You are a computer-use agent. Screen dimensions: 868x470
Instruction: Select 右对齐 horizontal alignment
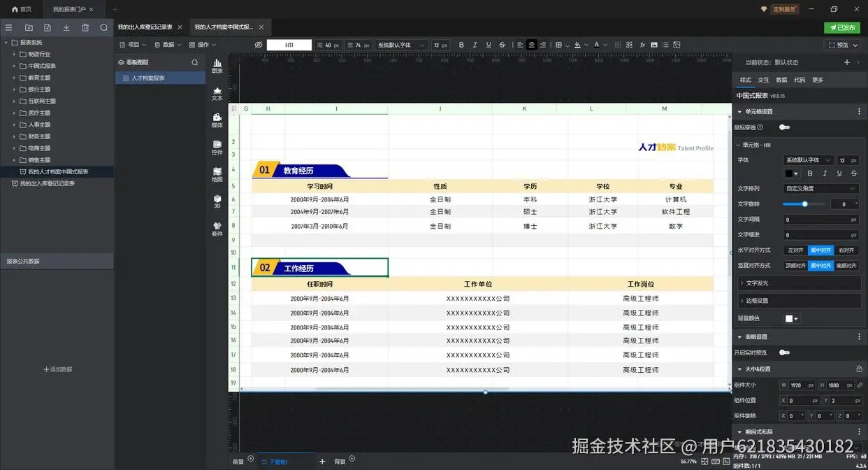coord(846,250)
